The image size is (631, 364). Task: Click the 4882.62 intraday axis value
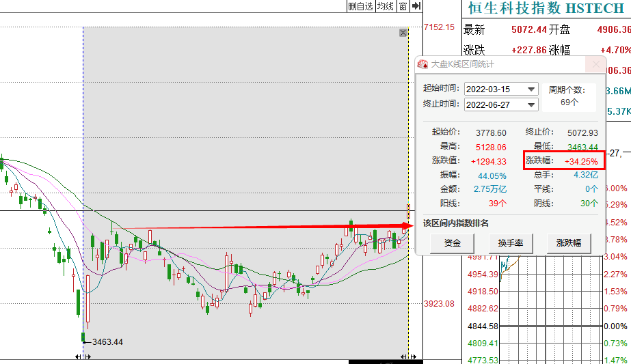[x=483, y=309]
